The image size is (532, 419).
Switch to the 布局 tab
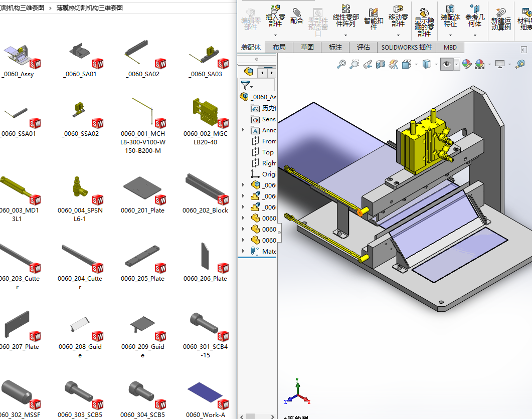pos(279,47)
